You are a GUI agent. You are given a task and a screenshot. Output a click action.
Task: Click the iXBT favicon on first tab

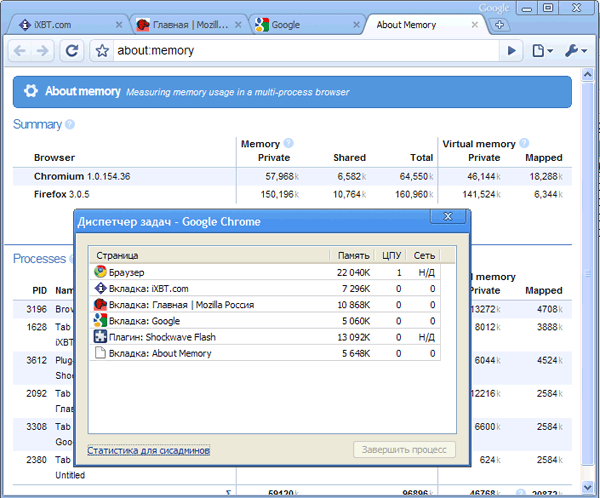click(25, 25)
